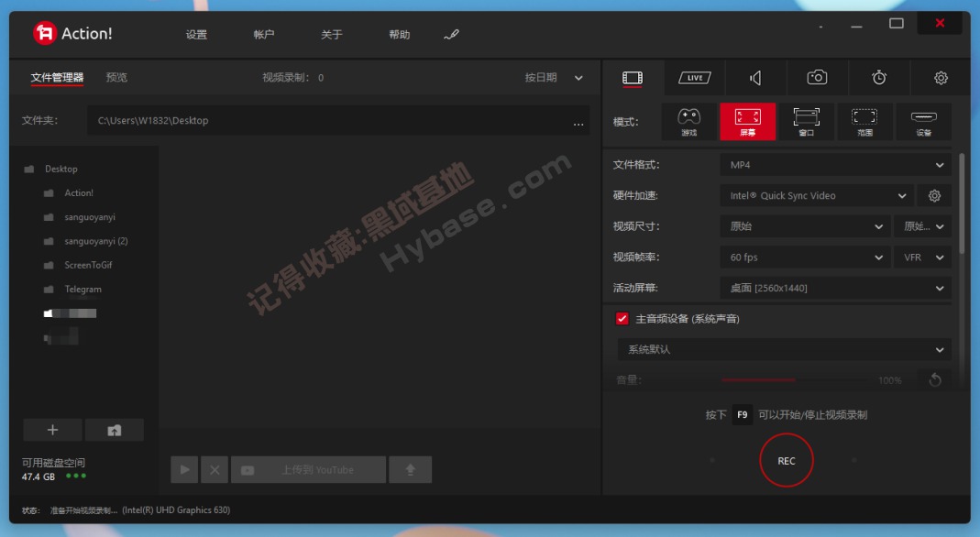
Task: Select the ScreenToGif folder
Action: coord(88,266)
